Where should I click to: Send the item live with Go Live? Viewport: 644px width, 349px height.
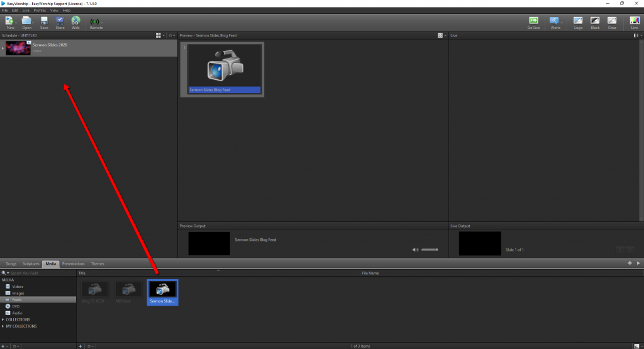[x=533, y=23]
